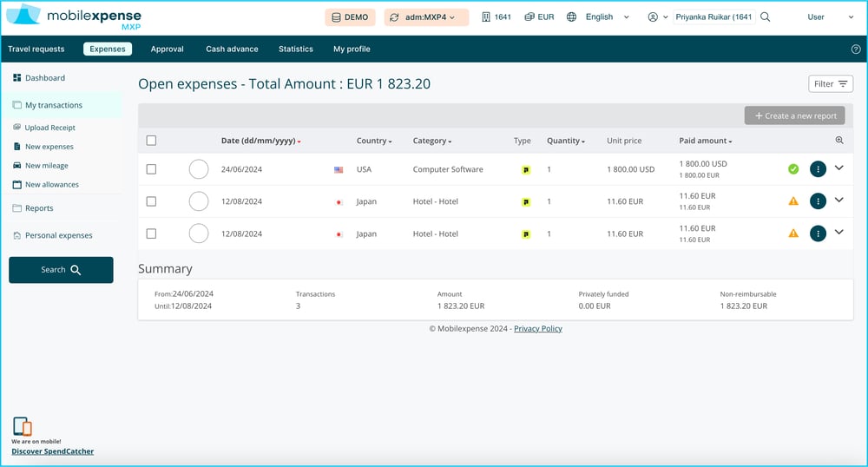Switch to the Approval tab

(x=167, y=49)
